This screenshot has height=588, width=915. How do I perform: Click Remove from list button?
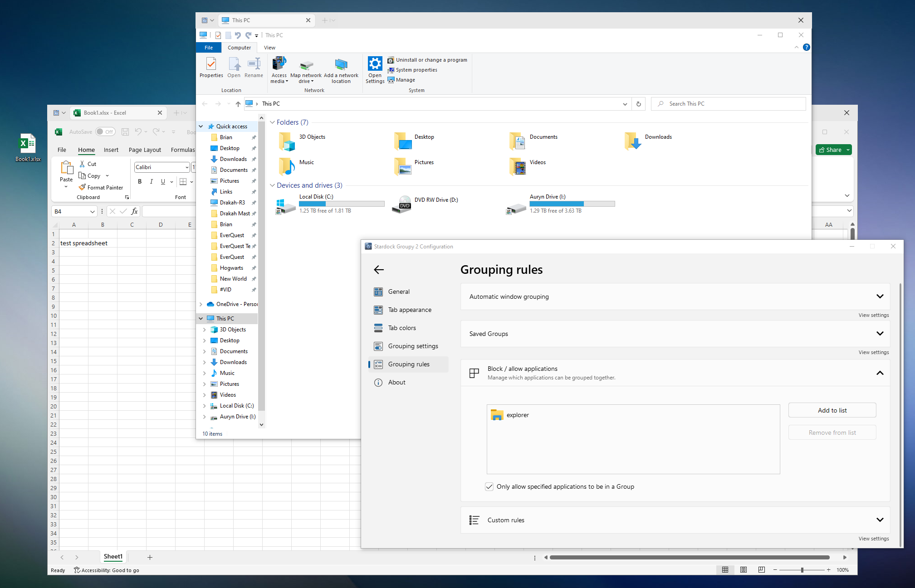[x=832, y=432]
